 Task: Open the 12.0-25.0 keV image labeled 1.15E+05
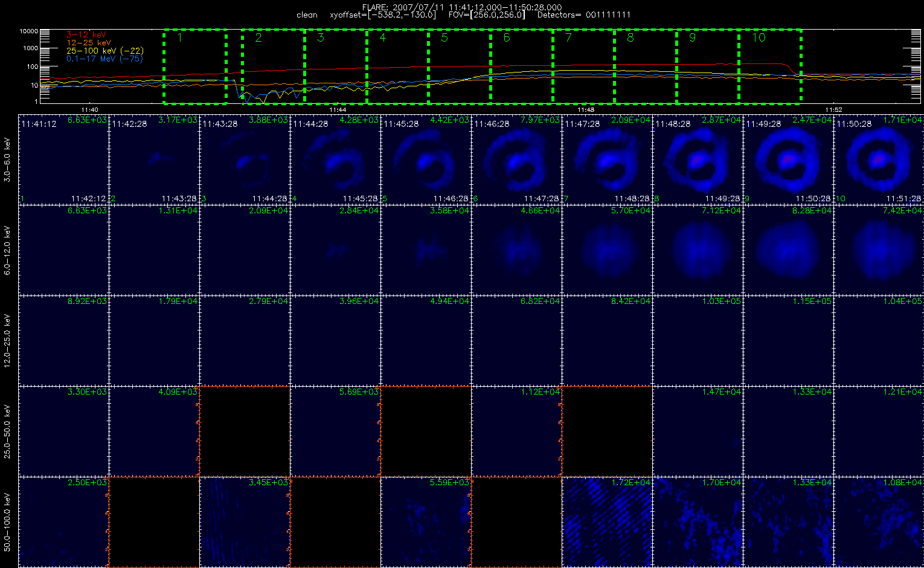pyautogui.click(x=788, y=341)
